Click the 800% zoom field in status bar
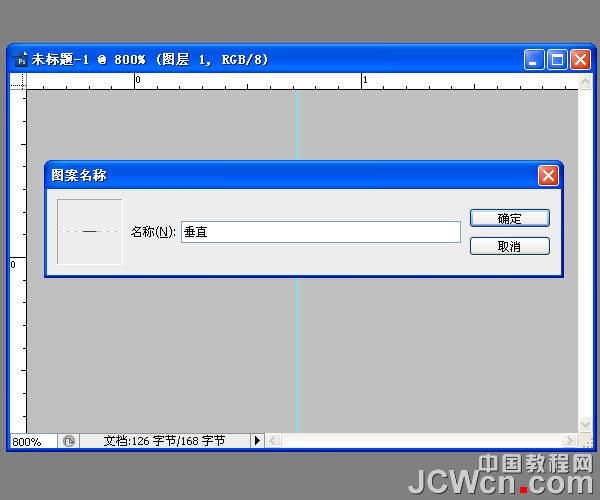This screenshot has width=600, height=500. pos(33,441)
